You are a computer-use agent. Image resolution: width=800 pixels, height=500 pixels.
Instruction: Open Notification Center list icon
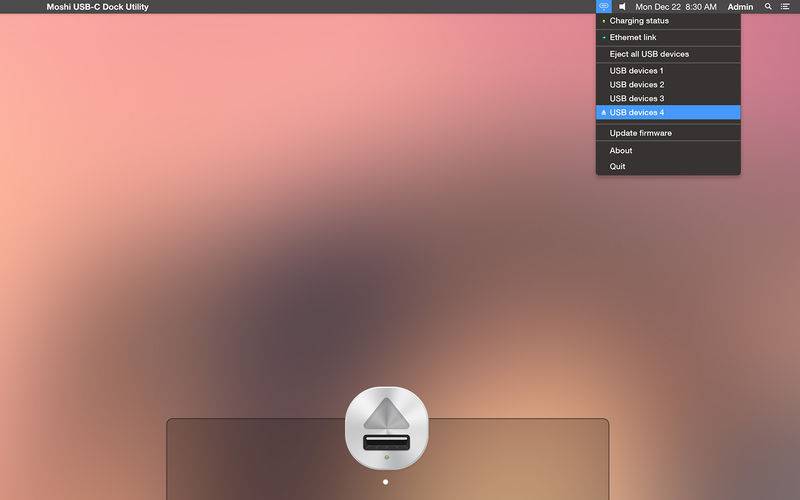pyautogui.click(x=785, y=7)
